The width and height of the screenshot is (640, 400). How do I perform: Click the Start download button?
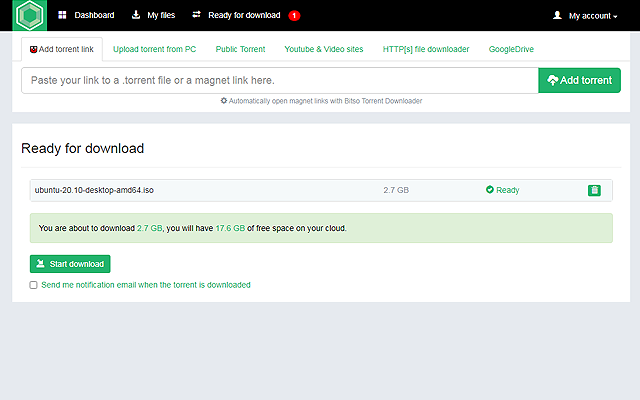tap(70, 264)
